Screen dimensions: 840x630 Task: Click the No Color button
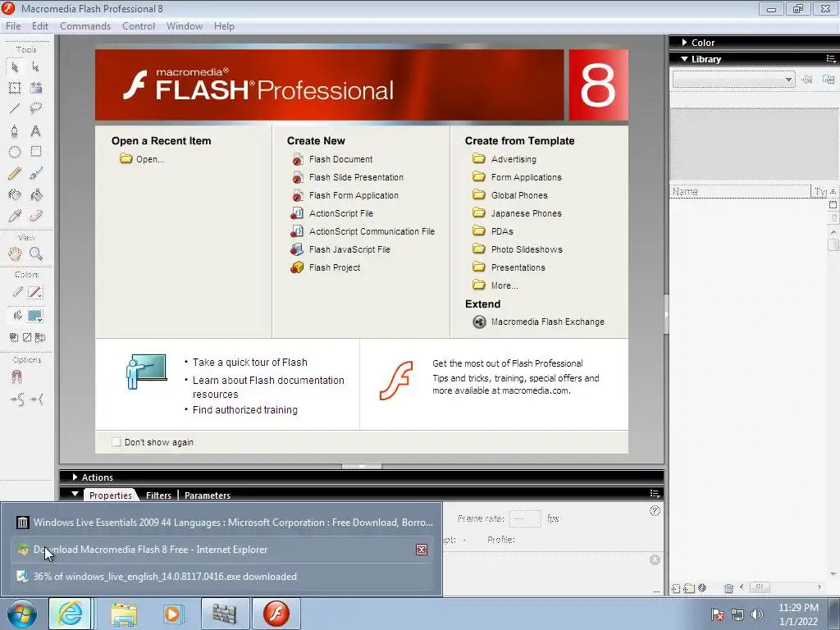(x=27, y=337)
